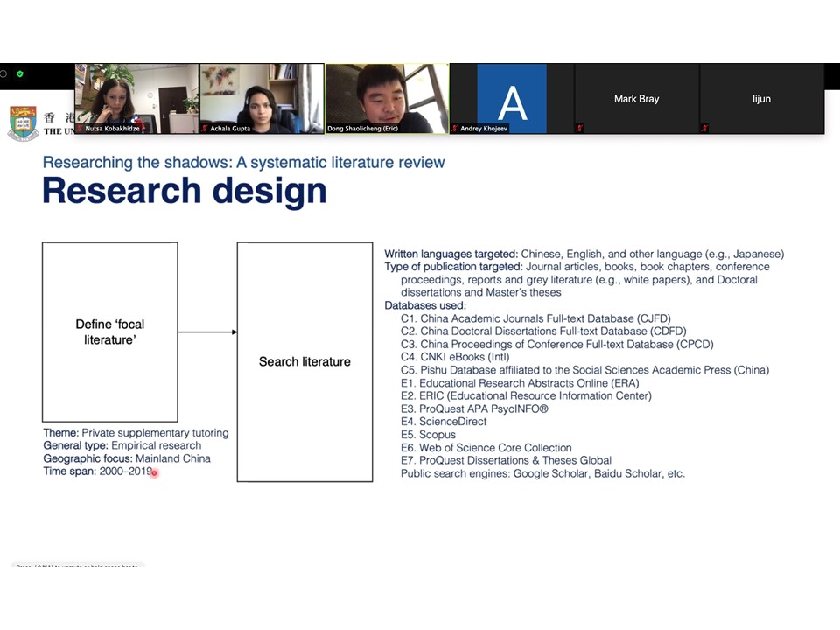This screenshot has width=840, height=630.
Task: Click the E5 Scopus entry
Action: pos(428,435)
